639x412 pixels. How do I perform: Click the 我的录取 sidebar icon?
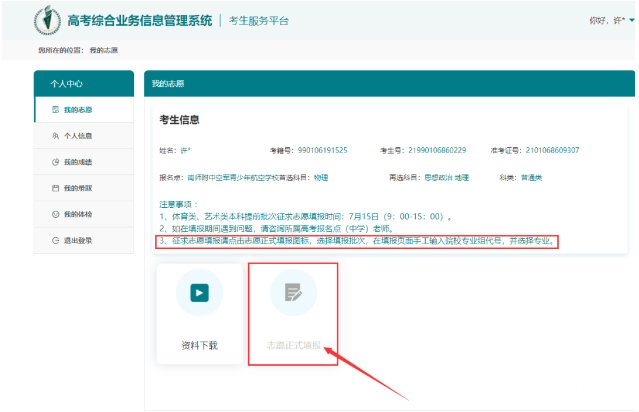pyautogui.click(x=55, y=188)
